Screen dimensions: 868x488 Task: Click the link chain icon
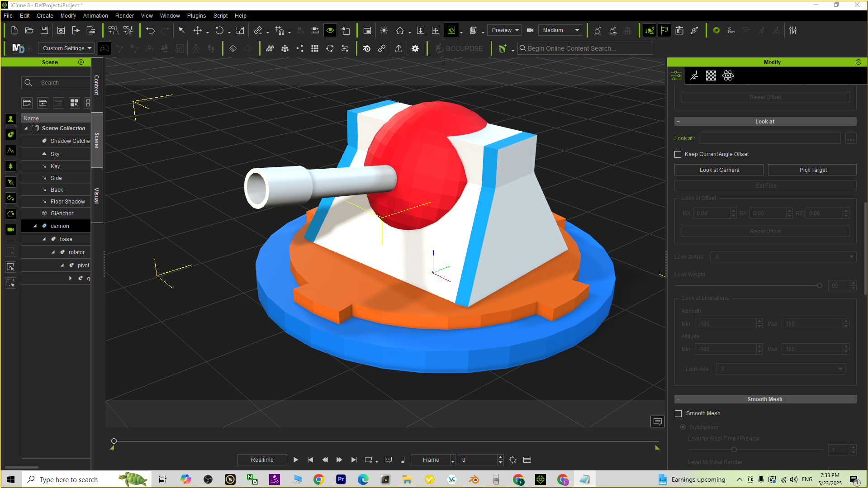pyautogui.click(x=382, y=48)
